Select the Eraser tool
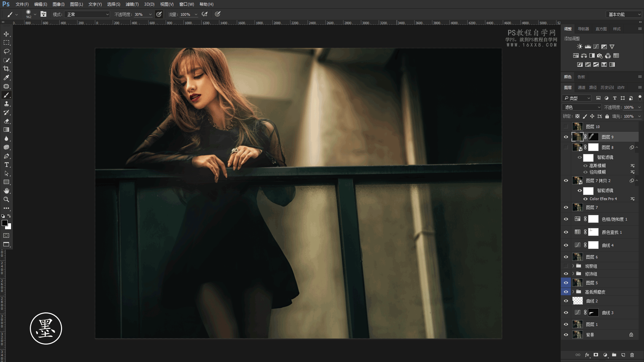The width and height of the screenshot is (644, 362). tap(6, 121)
